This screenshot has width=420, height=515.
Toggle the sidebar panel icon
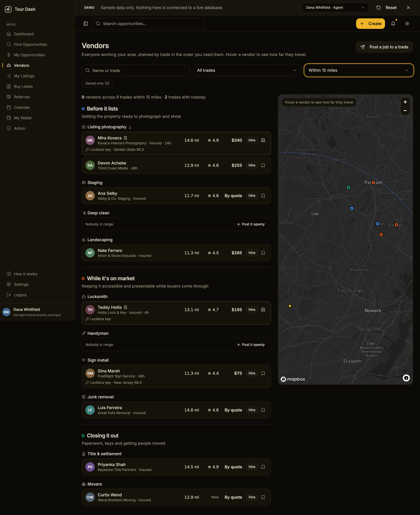point(86,23)
